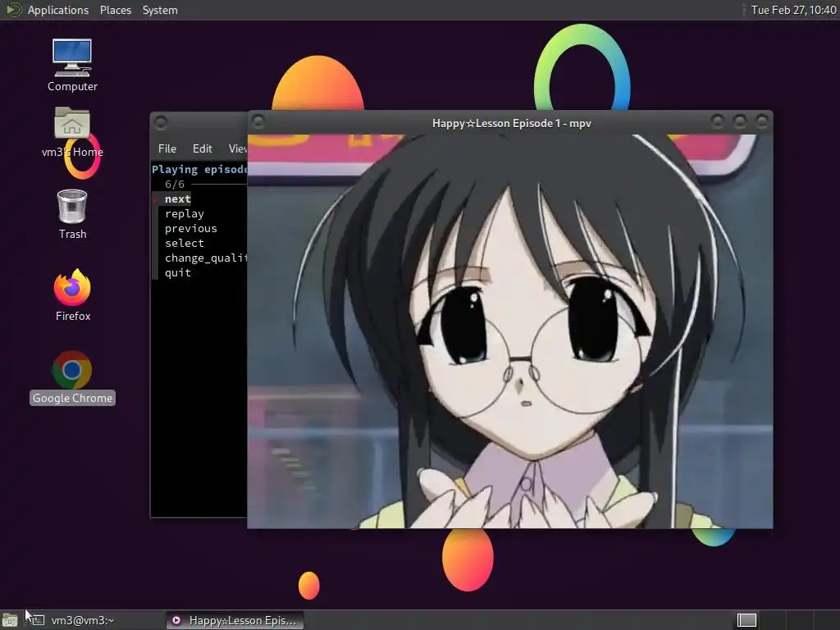The width and height of the screenshot is (840, 630).
Task: Open the Trash desktop icon
Action: [72, 214]
